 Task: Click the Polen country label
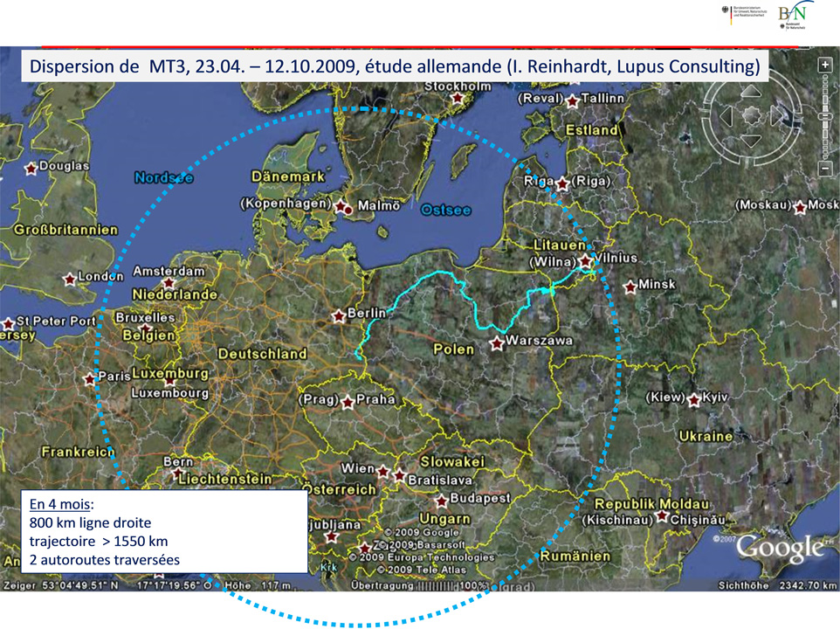click(454, 349)
